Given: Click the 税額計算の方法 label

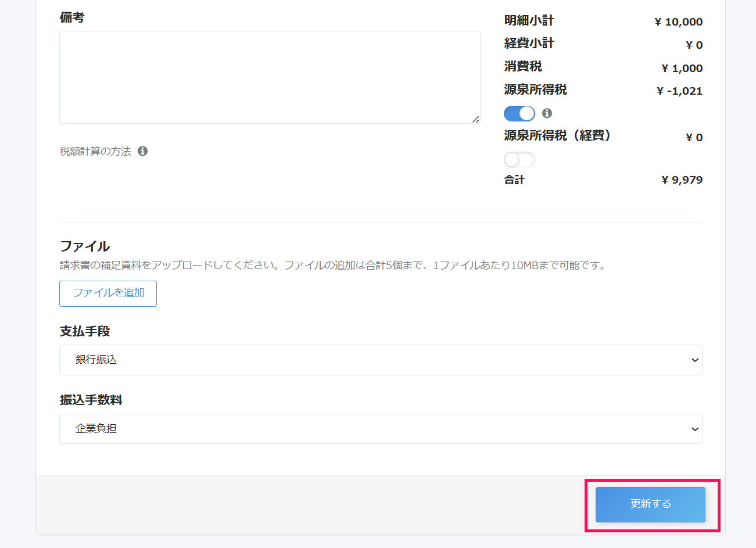Looking at the screenshot, I should click(x=95, y=152).
